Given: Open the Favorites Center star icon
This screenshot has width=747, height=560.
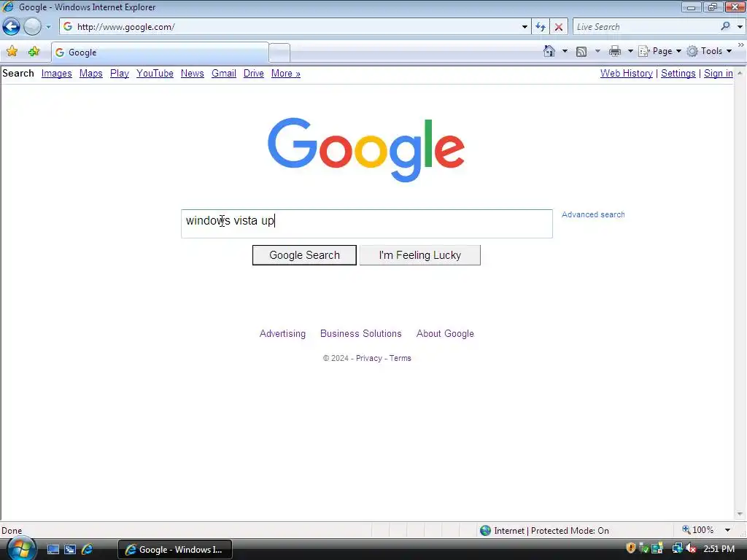Looking at the screenshot, I should click(x=12, y=52).
